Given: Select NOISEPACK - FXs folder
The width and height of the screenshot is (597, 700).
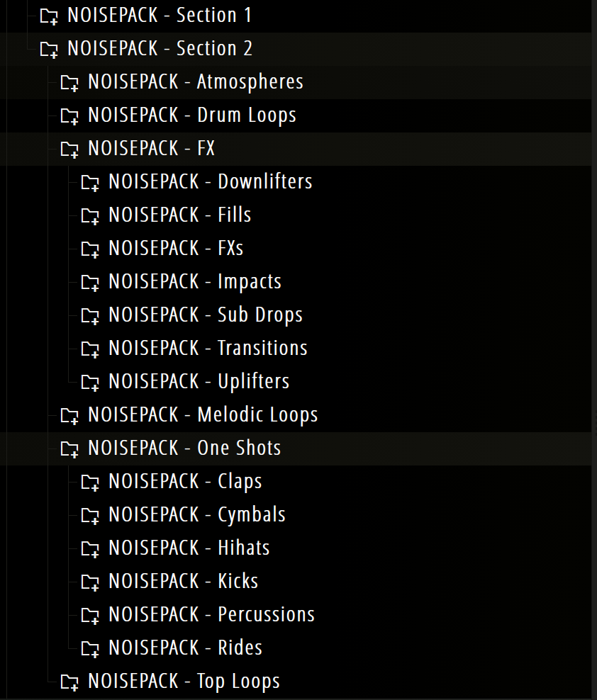Looking at the screenshot, I should coord(176,248).
